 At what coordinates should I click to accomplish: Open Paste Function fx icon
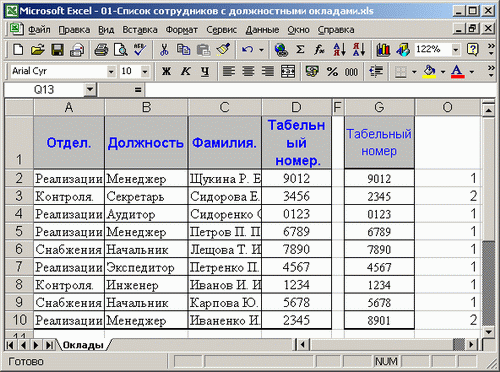319,50
